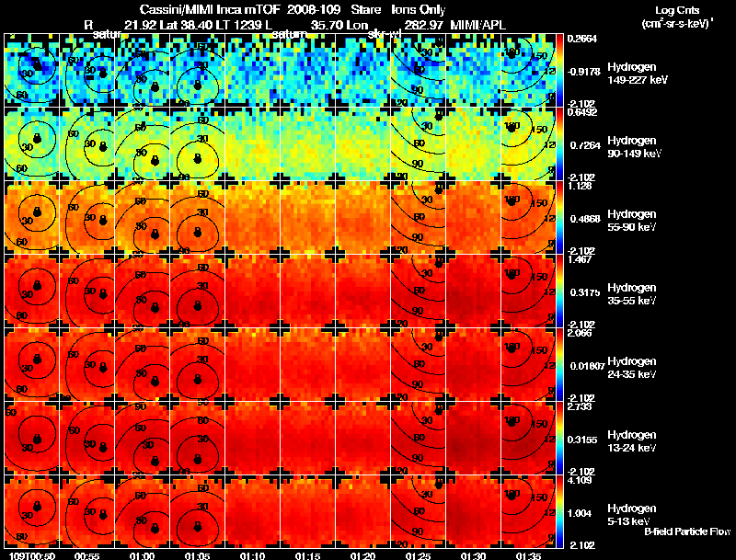Click the color bar beside Hydrogen 149-227 keV

pyautogui.click(x=559, y=71)
